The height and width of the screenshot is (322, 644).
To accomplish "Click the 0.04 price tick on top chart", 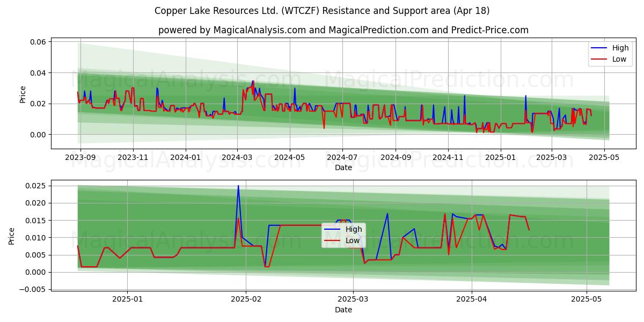I will click(x=39, y=73).
